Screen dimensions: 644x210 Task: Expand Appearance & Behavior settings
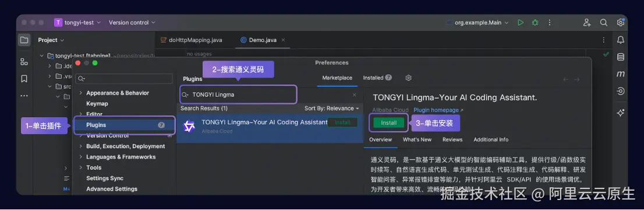tap(81, 93)
